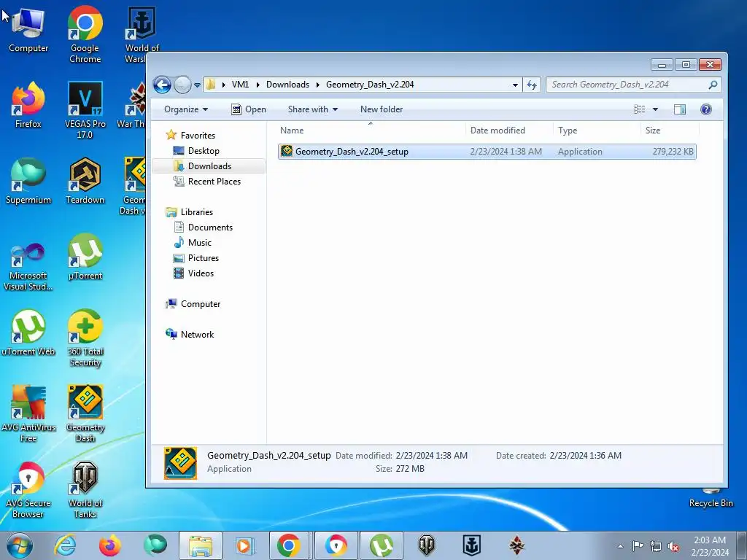Select the Teardown desktop icon
This screenshot has height=560, width=747.
pos(85,182)
